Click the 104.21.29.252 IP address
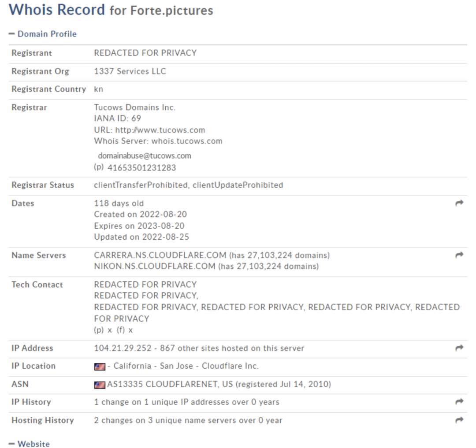Image resolution: width=476 pixels, height=448 pixels. pos(123,348)
